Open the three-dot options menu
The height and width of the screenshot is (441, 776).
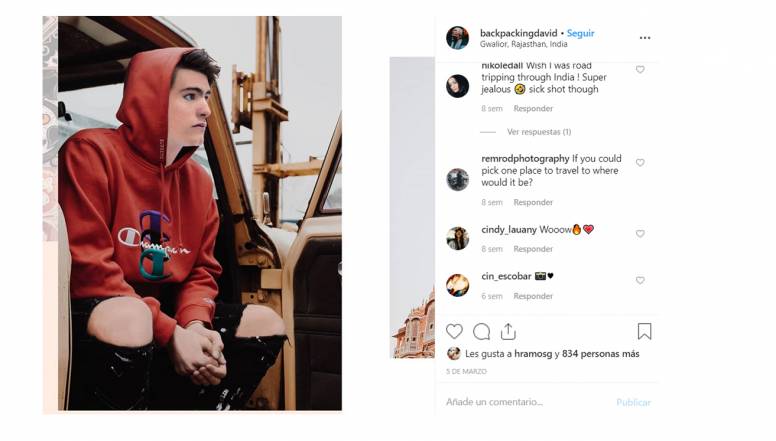pos(645,38)
